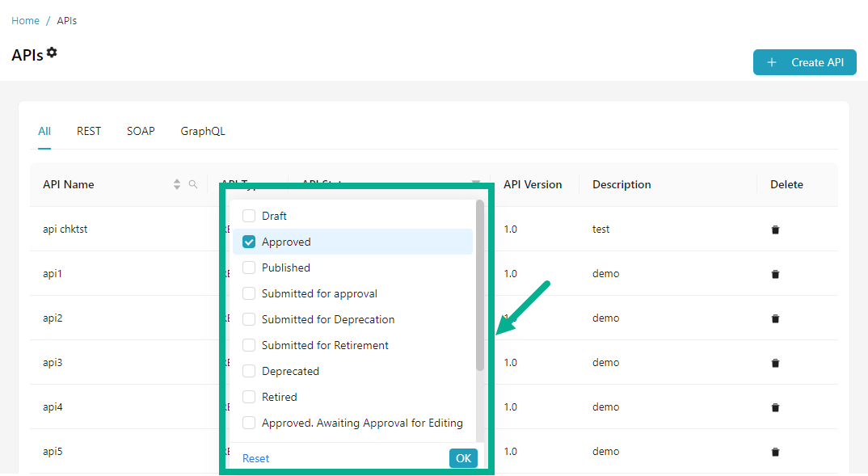Click trash icon for api3 row
The height and width of the screenshot is (476, 868).
[x=775, y=363]
